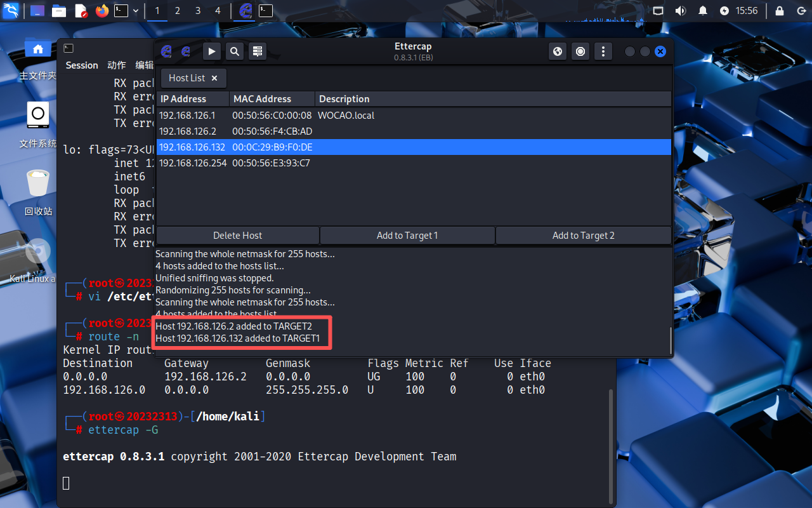This screenshot has width=812, height=508.
Task: Open the power manager tray icon
Action: (724, 11)
